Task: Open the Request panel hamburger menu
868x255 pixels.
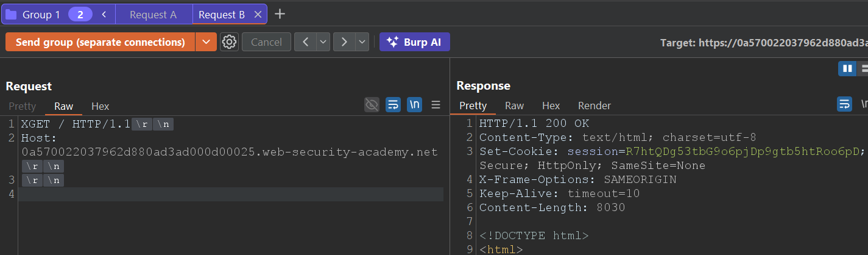Action: pyautogui.click(x=436, y=105)
